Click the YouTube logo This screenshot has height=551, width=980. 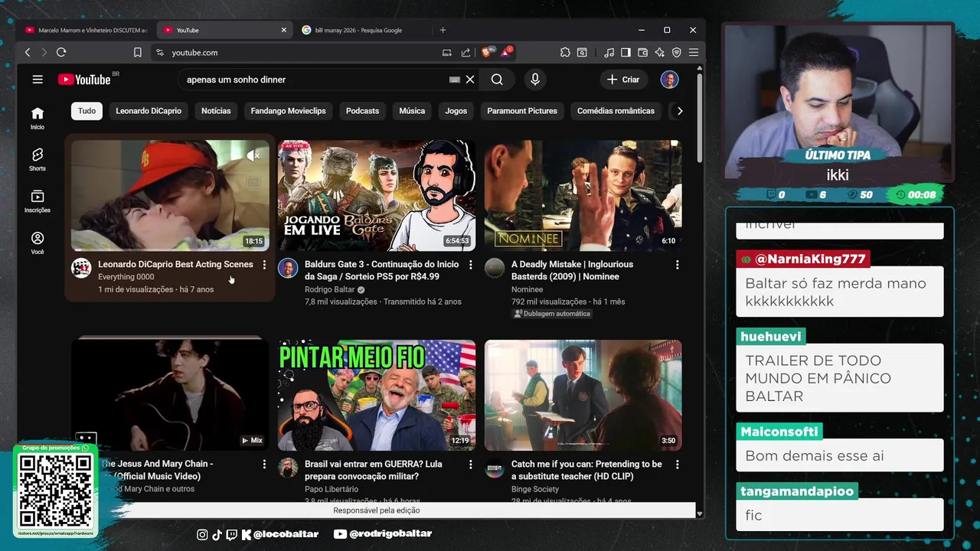(84, 80)
